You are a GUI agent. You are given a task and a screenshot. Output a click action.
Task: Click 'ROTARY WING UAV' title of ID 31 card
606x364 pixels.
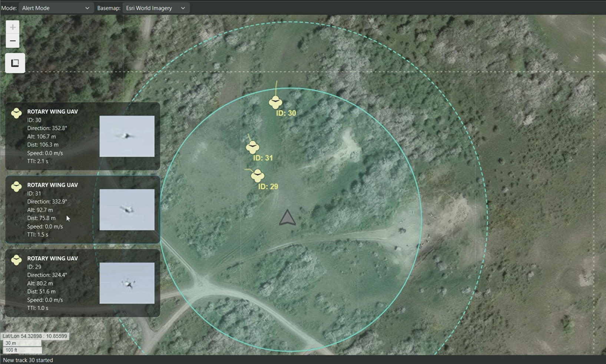(53, 185)
